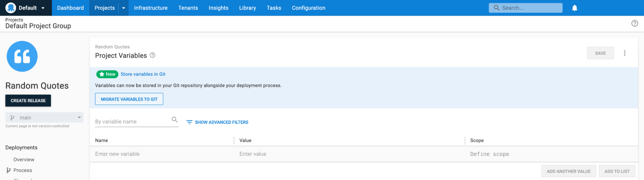The height and width of the screenshot is (180, 644).
Task: Open the Configuration menu
Action: (308, 8)
